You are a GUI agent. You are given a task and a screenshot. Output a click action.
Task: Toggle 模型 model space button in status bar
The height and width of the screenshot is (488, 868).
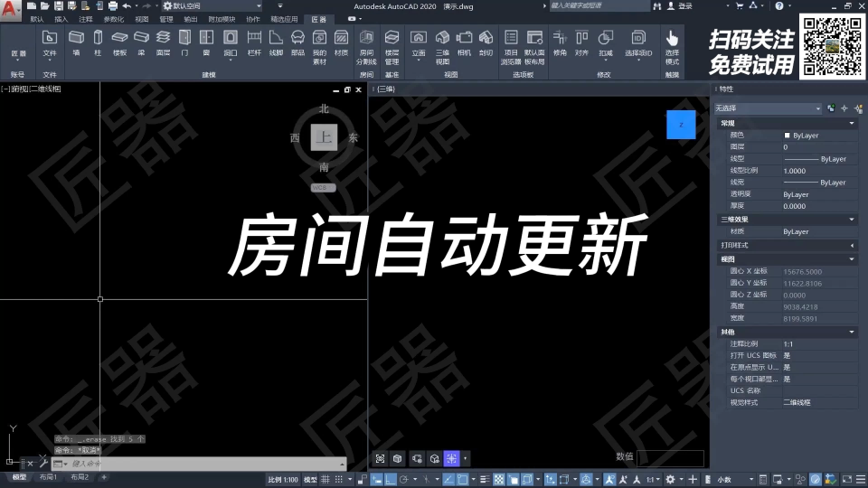tap(310, 480)
